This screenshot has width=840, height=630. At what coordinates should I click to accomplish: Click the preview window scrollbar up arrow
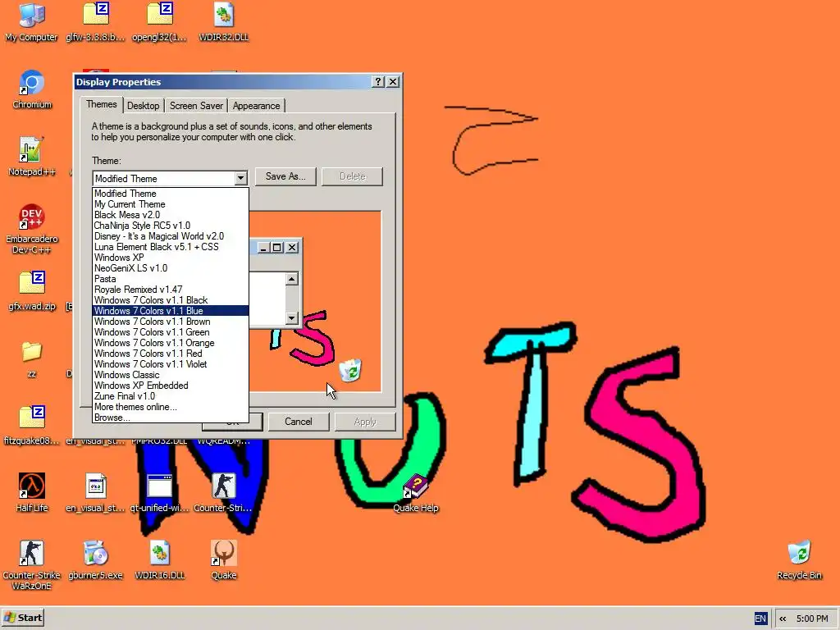click(291, 279)
